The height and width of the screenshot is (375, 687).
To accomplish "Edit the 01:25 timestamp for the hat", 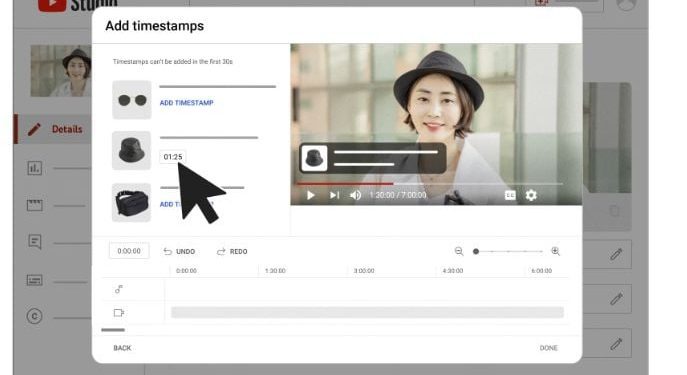I will (x=173, y=157).
